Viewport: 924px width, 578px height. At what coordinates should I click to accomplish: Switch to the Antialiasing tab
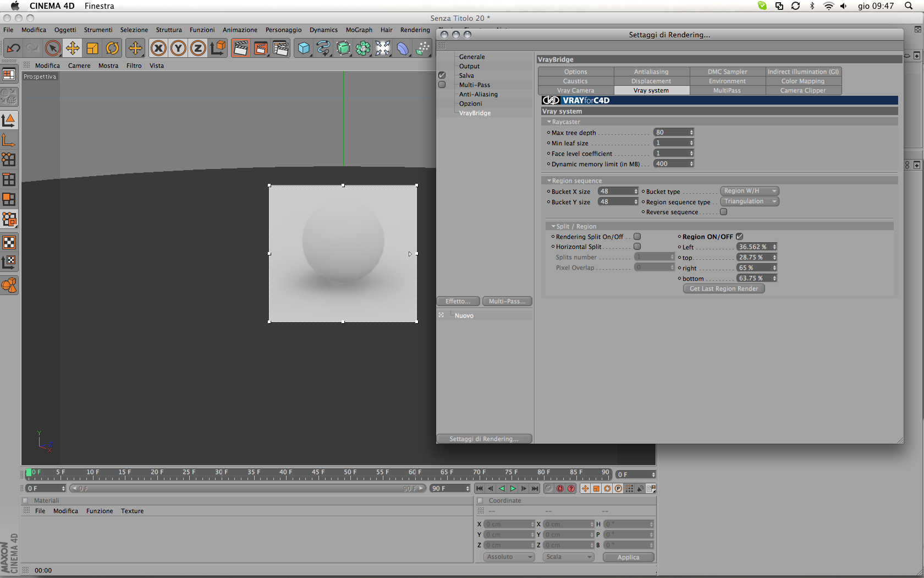(651, 72)
